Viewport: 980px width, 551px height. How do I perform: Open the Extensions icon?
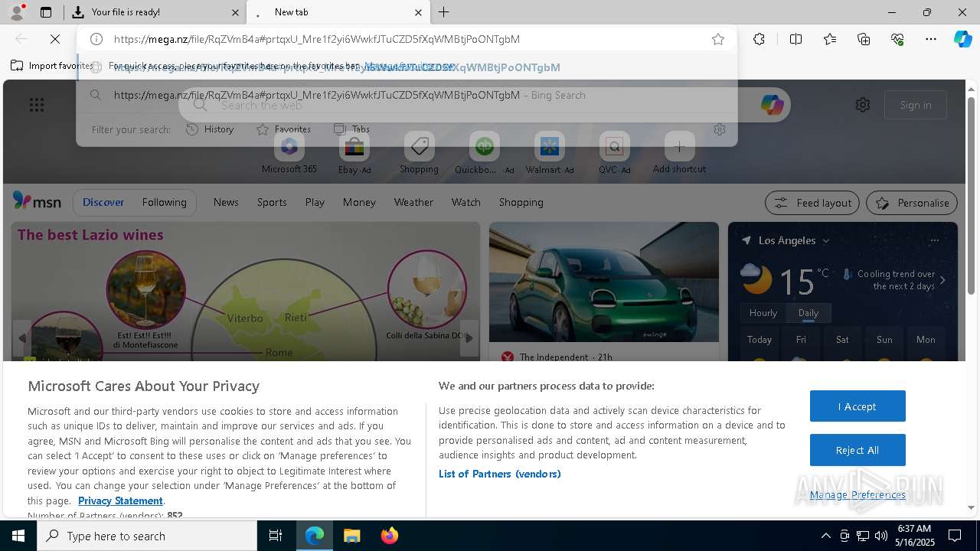point(759,39)
